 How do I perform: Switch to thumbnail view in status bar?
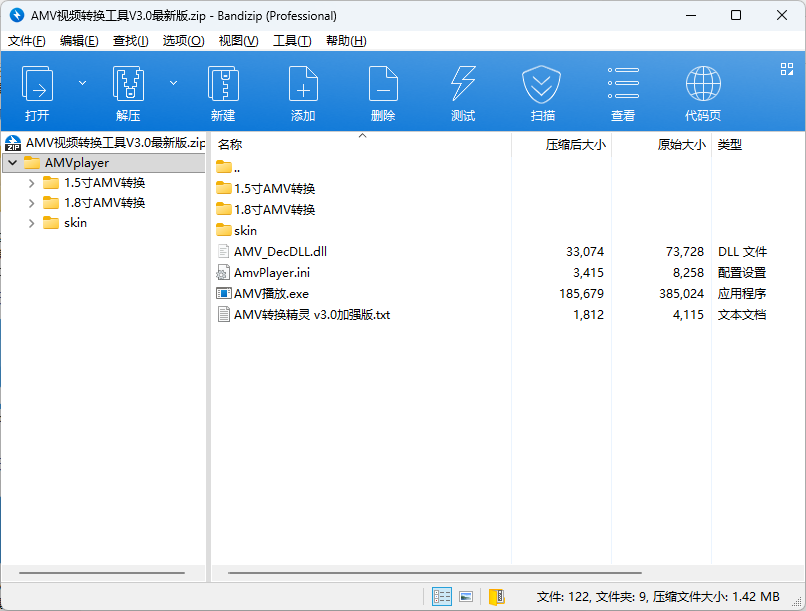[466, 596]
